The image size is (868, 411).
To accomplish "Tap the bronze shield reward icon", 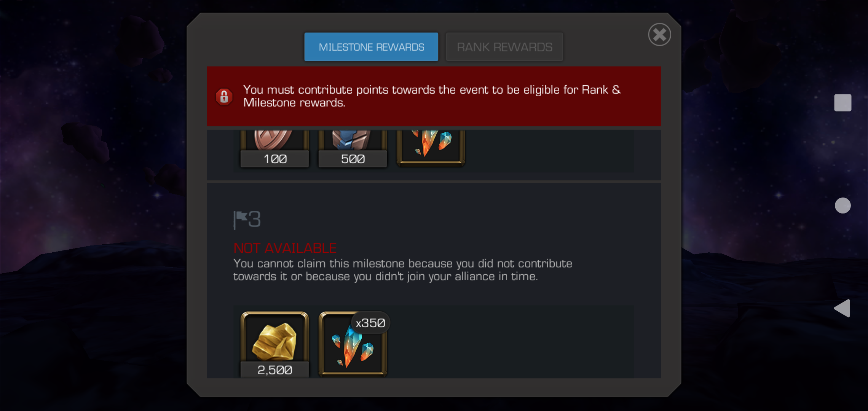I will [x=274, y=140].
